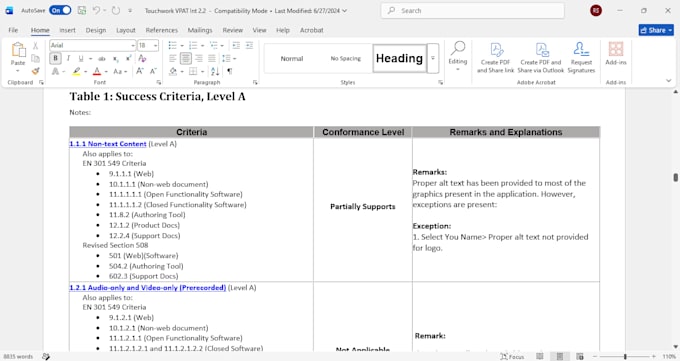
Task: Align text left
Action: point(173,58)
